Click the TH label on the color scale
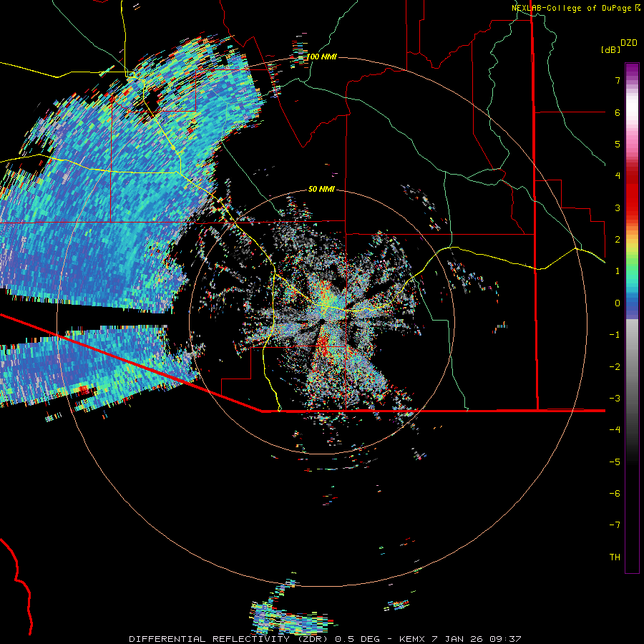 click(x=615, y=557)
